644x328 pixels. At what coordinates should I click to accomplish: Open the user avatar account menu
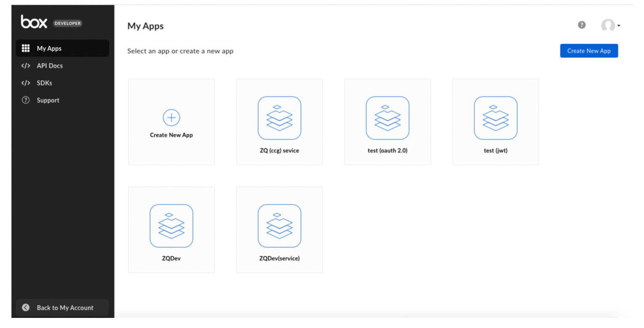point(611,26)
